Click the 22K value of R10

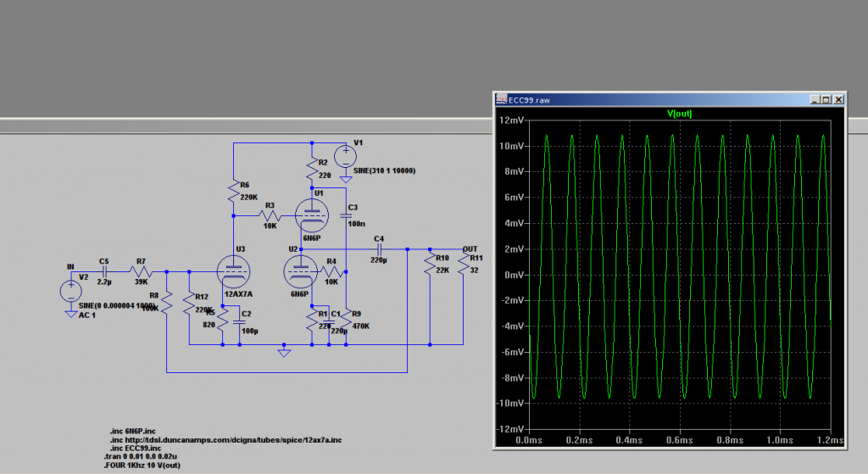[442, 270]
